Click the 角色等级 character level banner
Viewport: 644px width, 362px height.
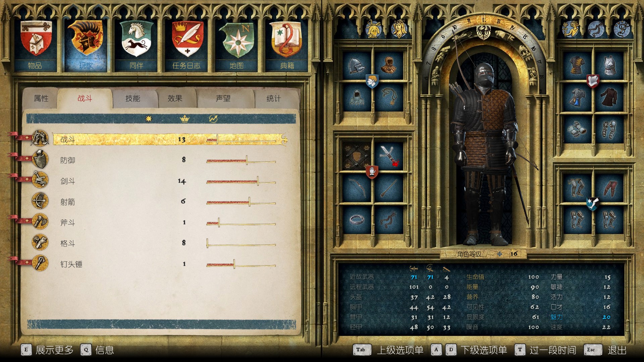tap(483, 254)
